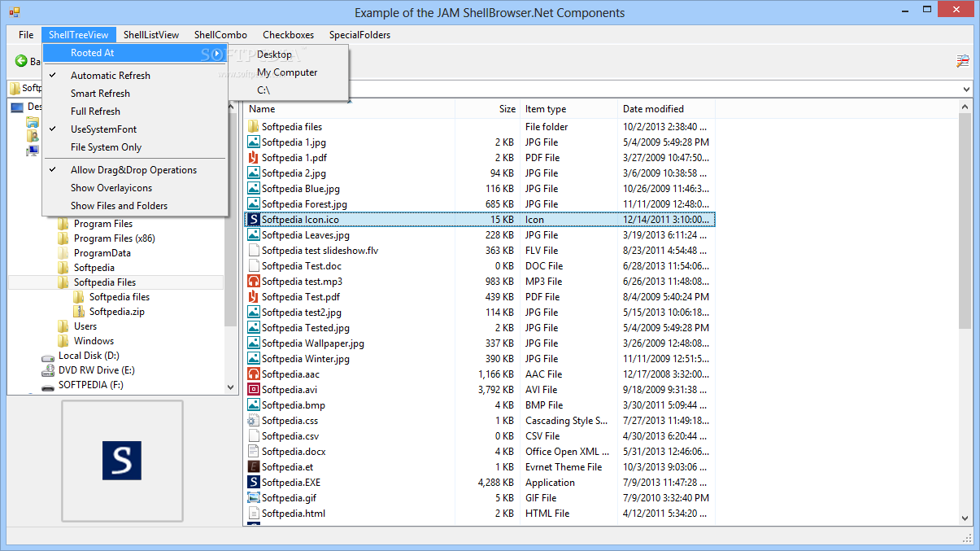Open the path combo box dropdown arrow
Screen dimensions: 980x551
(x=966, y=89)
